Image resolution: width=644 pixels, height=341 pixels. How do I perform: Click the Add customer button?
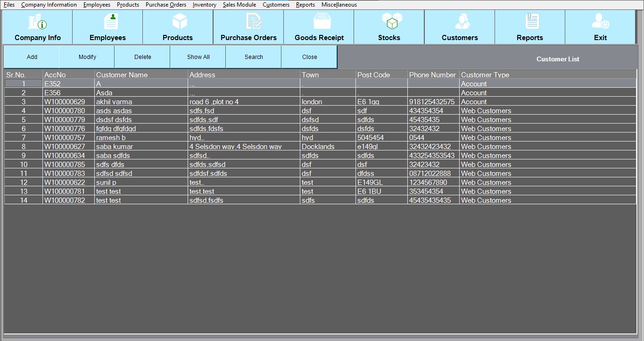[32, 57]
